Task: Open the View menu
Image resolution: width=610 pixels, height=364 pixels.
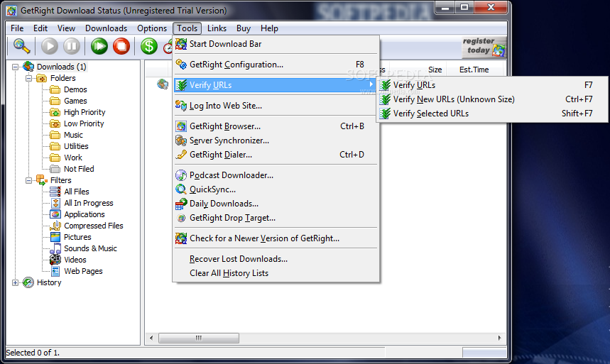Action: coord(66,28)
